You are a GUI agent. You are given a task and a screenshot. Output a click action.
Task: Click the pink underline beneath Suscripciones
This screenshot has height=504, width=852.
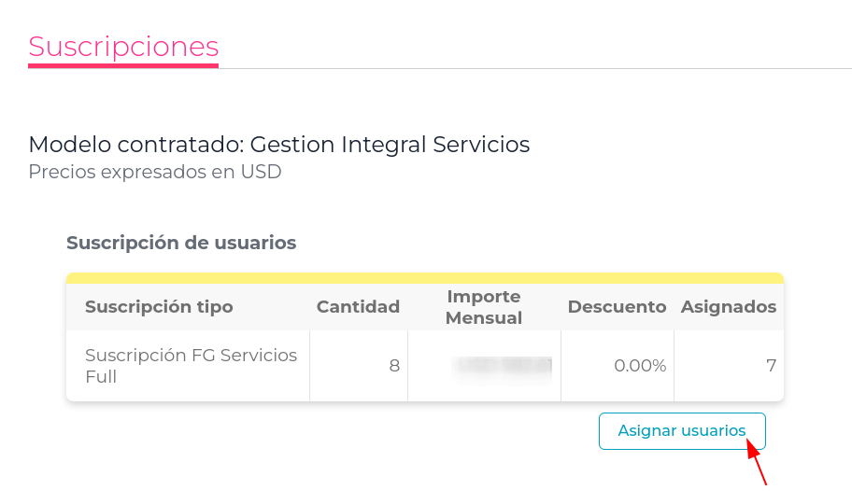pos(123,65)
